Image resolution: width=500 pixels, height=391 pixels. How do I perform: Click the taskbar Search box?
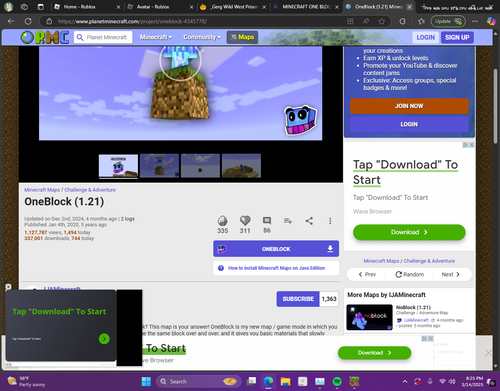[x=199, y=381]
